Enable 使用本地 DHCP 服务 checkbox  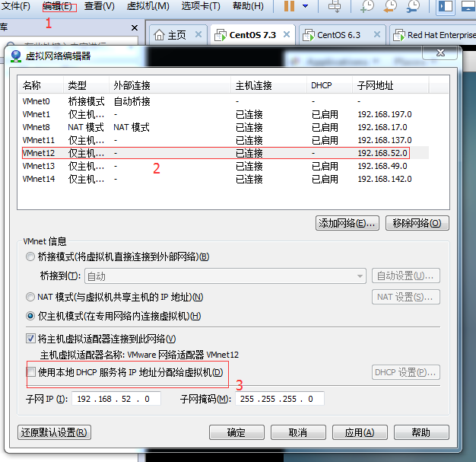30,371
